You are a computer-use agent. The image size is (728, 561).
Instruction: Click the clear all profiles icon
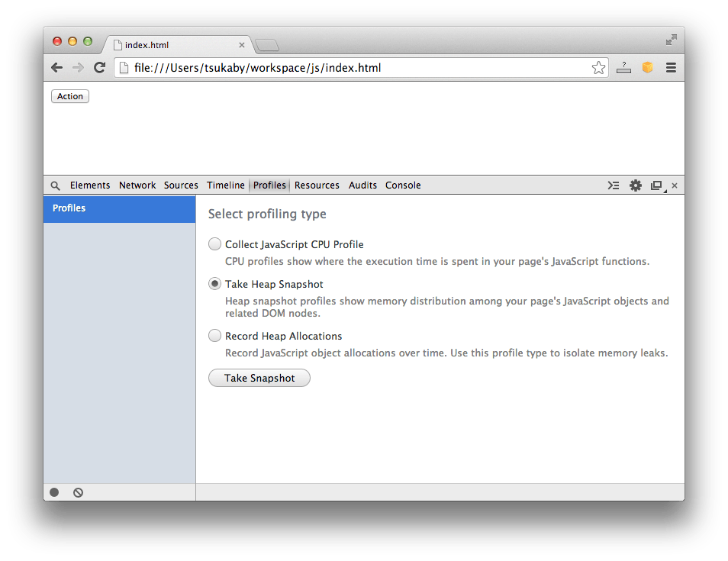(78, 492)
